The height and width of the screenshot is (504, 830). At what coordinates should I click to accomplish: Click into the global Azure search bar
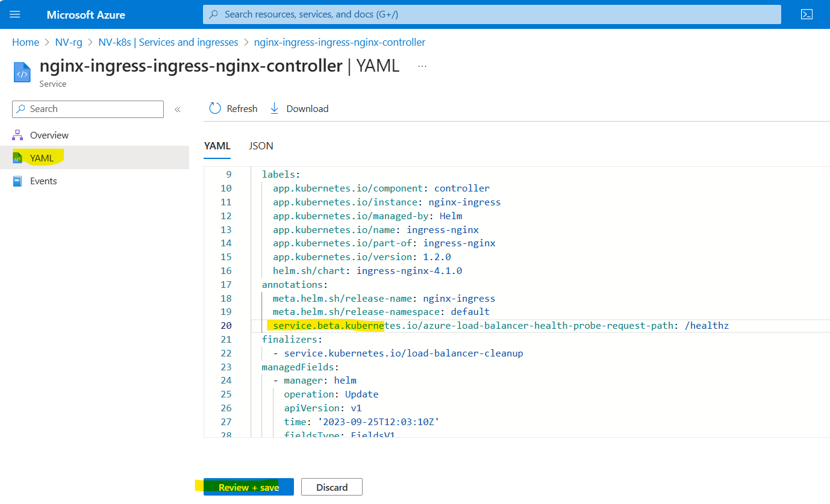pyautogui.click(x=491, y=14)
